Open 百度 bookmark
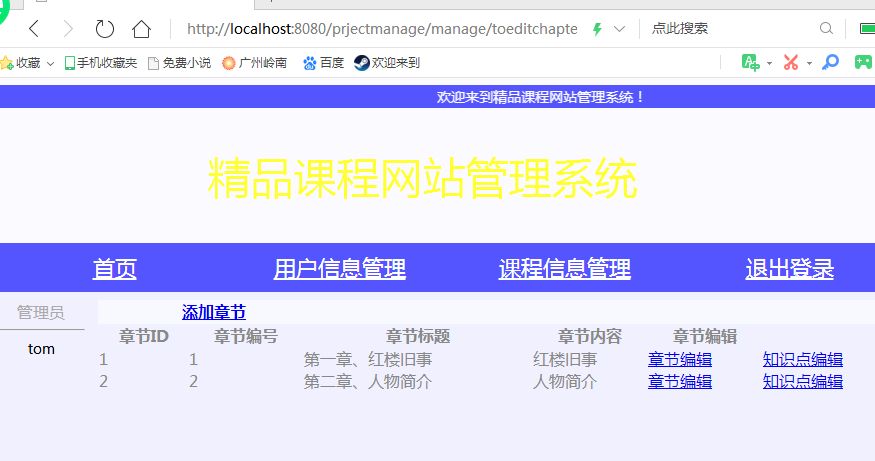 tap(324, 63)
